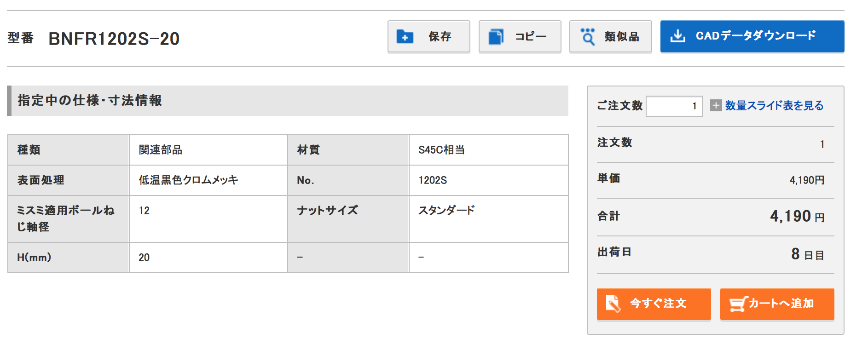Click the 低温黒色クロムメッキ table cell

pyautogui.click(x=208, y=180)
